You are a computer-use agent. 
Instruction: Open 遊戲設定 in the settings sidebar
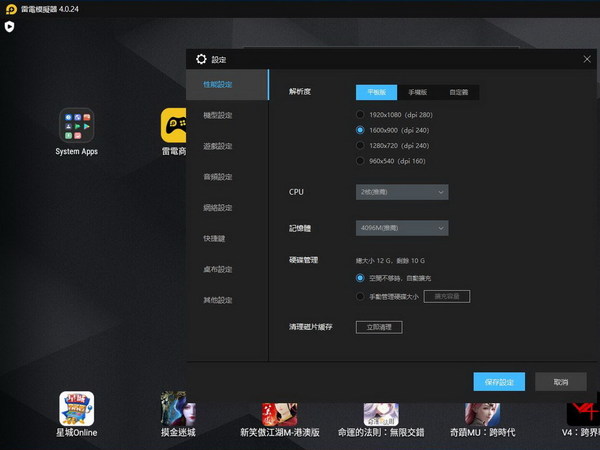coord(217,146)
